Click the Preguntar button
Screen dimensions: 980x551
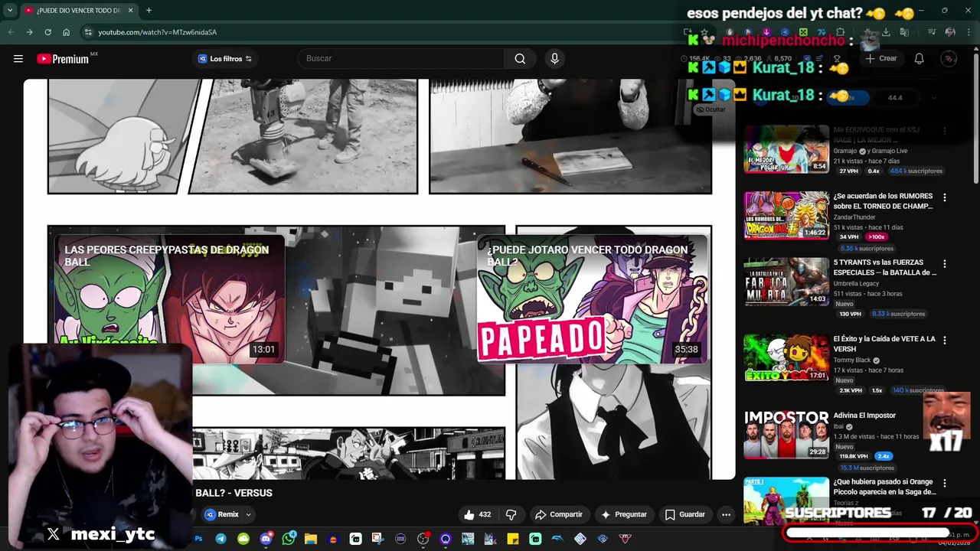624,514
